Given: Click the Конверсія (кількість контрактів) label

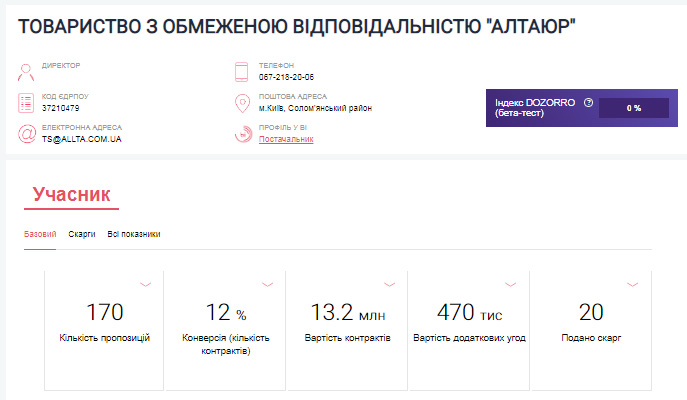Looking at the screenshot, I should [x=226, y=344].
